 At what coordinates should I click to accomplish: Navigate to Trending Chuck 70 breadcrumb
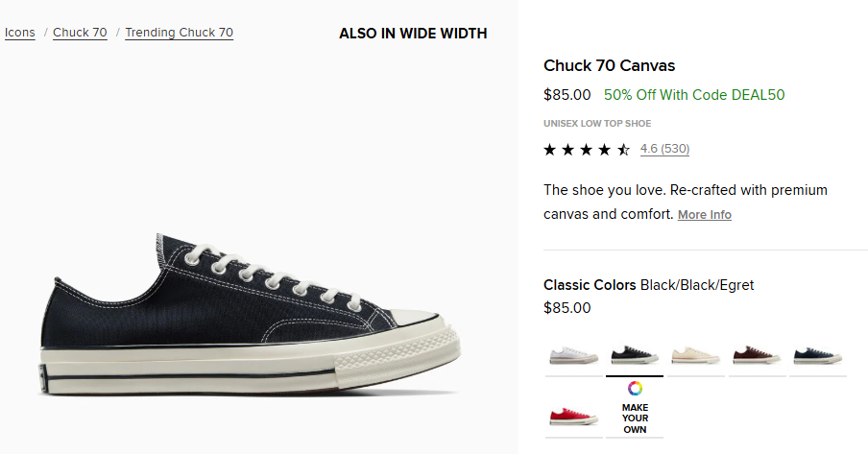point(179,33)
